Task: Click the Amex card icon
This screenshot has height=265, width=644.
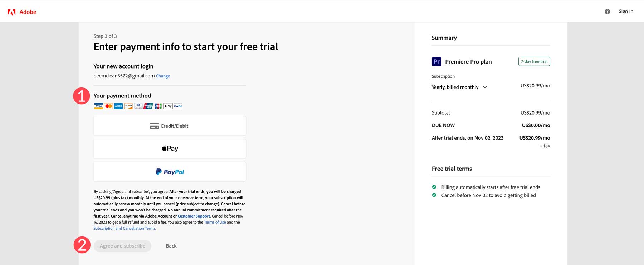Action: tap(118, 106)
